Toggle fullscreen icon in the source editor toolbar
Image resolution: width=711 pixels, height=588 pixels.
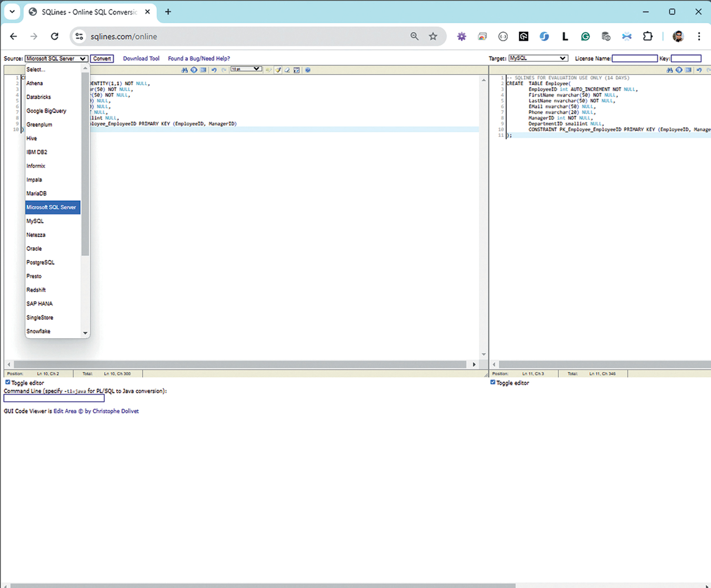(203, 70)
